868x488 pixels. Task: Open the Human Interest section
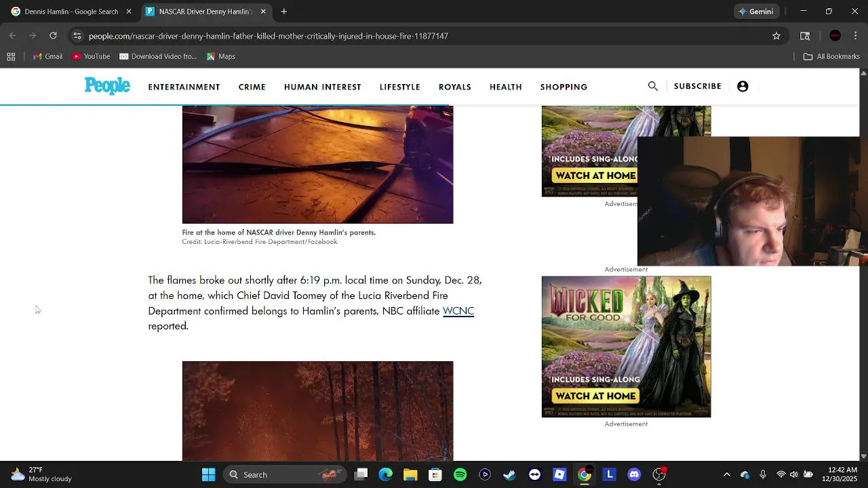tap(322, 87)
